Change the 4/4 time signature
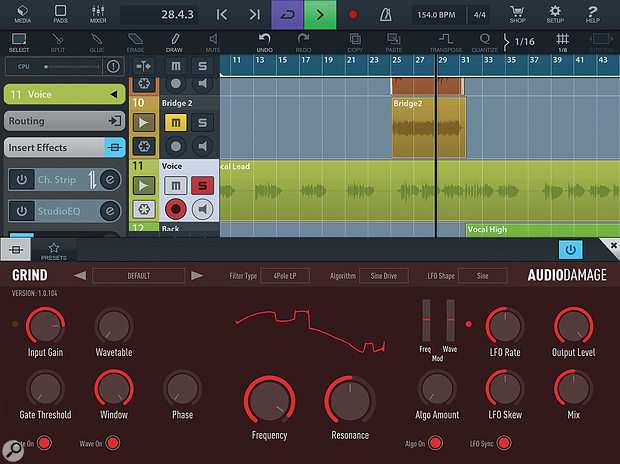620x464 pixels. (479, 15)
